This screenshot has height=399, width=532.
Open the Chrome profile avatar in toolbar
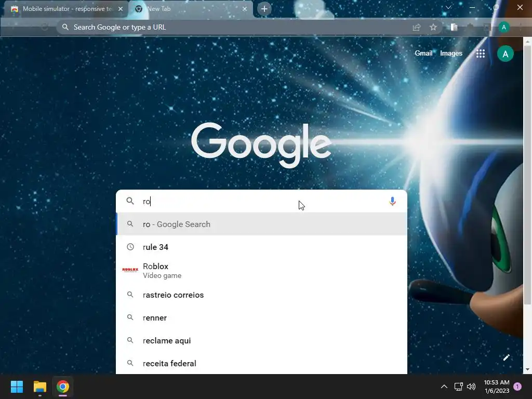[x=503, y=28]
